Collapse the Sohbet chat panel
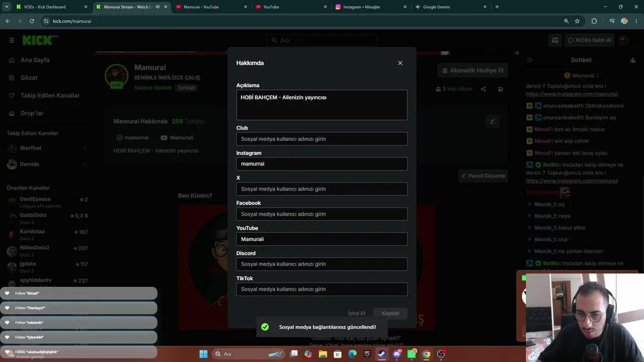The height and width of the screenshot is (362, 644). 529,60
